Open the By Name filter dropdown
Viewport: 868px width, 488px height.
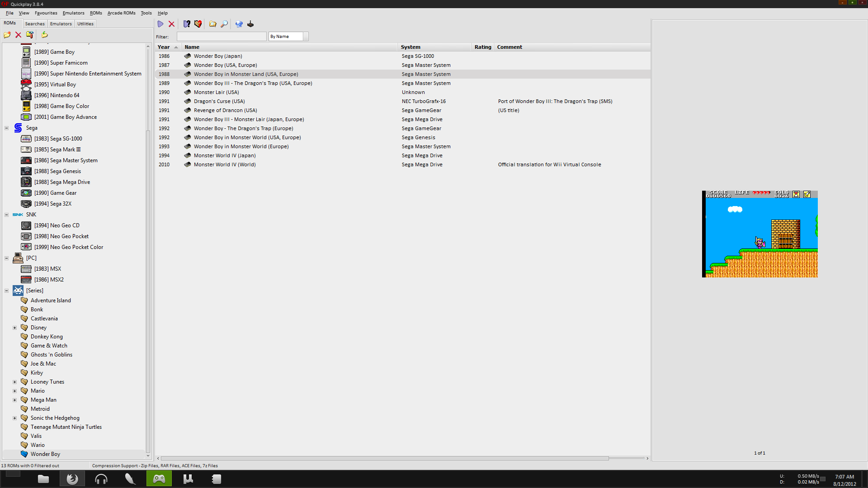pos(306,37)
